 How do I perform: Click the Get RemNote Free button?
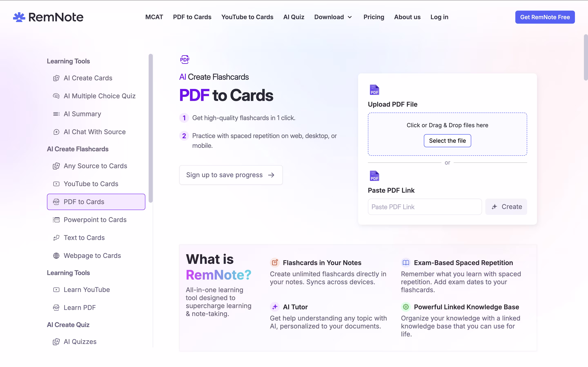545,17
